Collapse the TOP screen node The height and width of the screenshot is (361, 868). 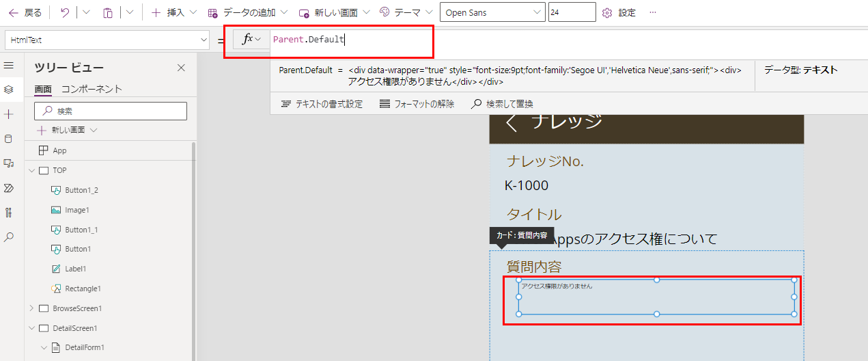(x=31, y=170)
